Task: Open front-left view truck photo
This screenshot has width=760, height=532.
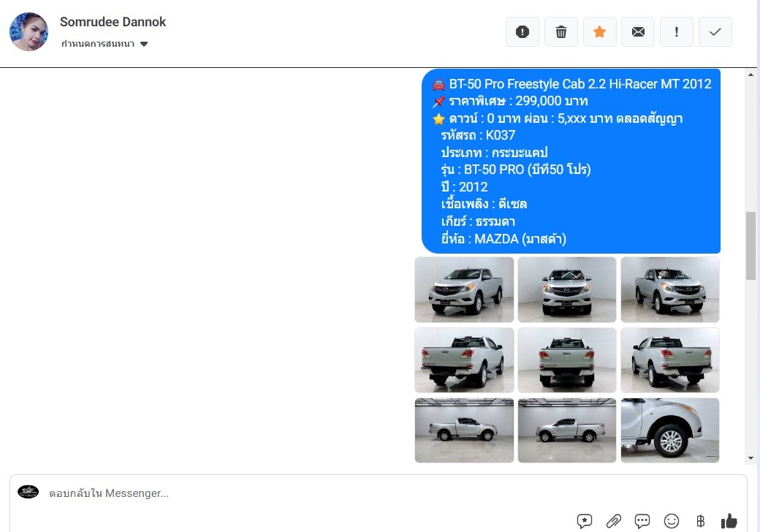Action: pyautogui.click(x=464, y=289)
